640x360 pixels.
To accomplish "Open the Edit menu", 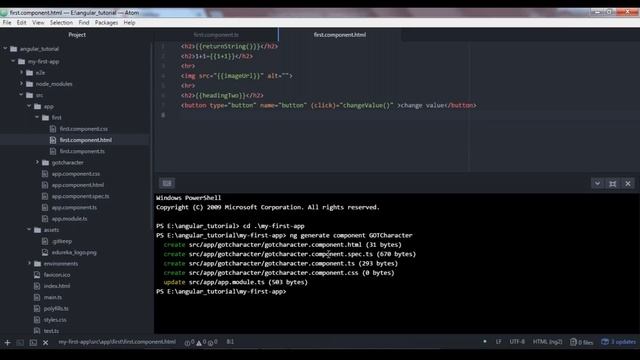I will click(22, 23).
